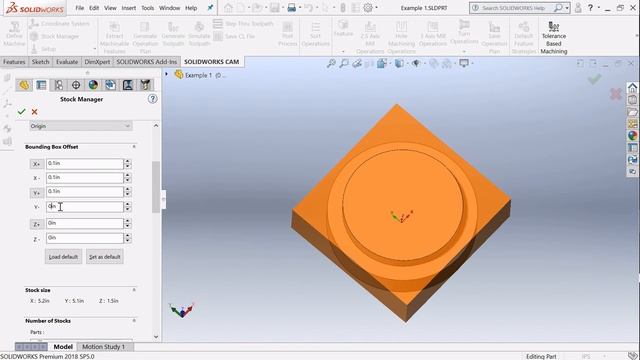Screen dimensions: 640x360
Task: Expand the Example 1 flyout tree arrow
Action: 167,74
